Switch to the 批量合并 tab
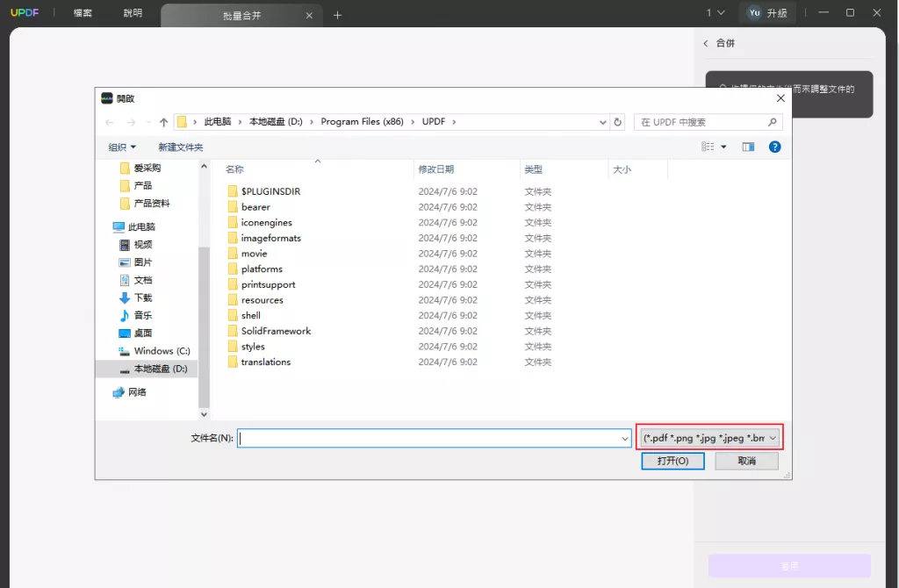The width and height of the screenshot is (899, 588). [x=241, y=16]
